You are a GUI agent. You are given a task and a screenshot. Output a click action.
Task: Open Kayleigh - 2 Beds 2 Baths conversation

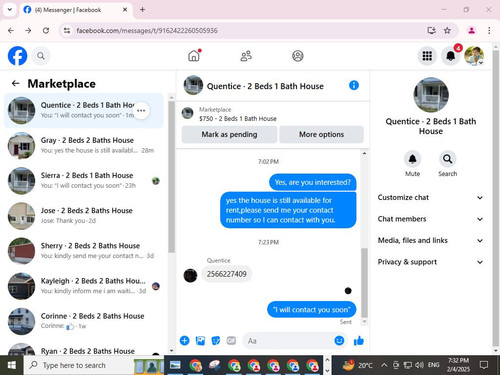coord(84,286)
